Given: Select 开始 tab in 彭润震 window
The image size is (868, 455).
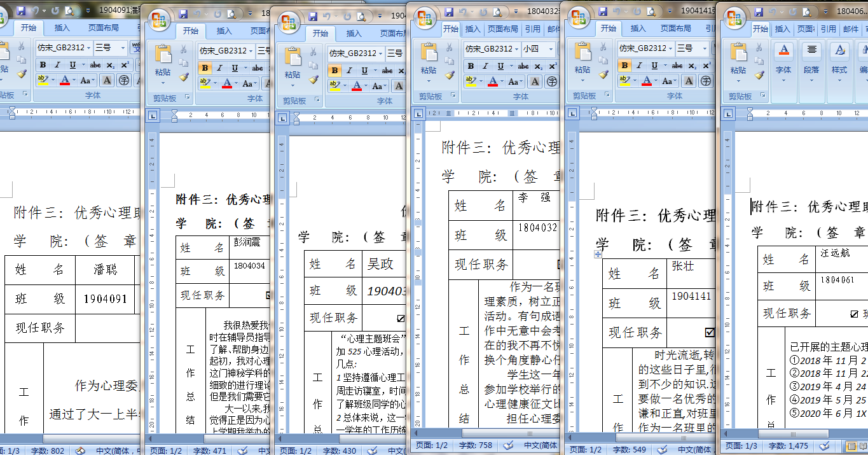Looking at the screenshot, I should coord(191,31).
